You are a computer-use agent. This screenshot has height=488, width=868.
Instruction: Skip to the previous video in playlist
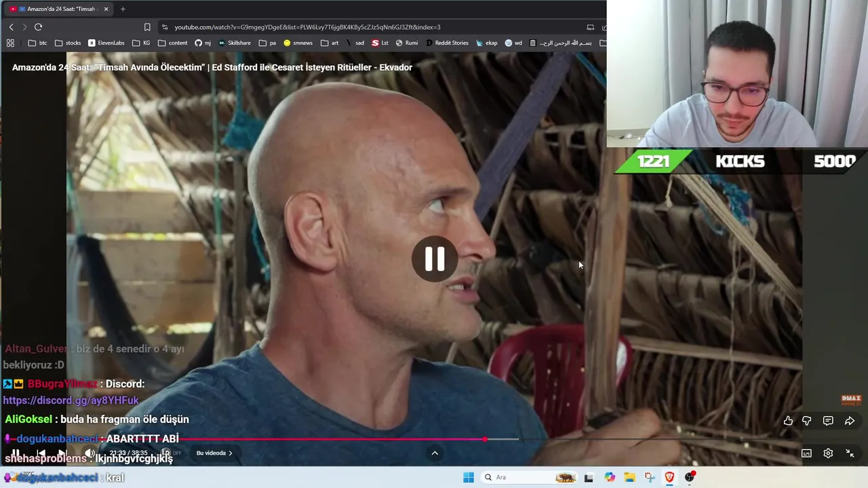coord(41,453)
